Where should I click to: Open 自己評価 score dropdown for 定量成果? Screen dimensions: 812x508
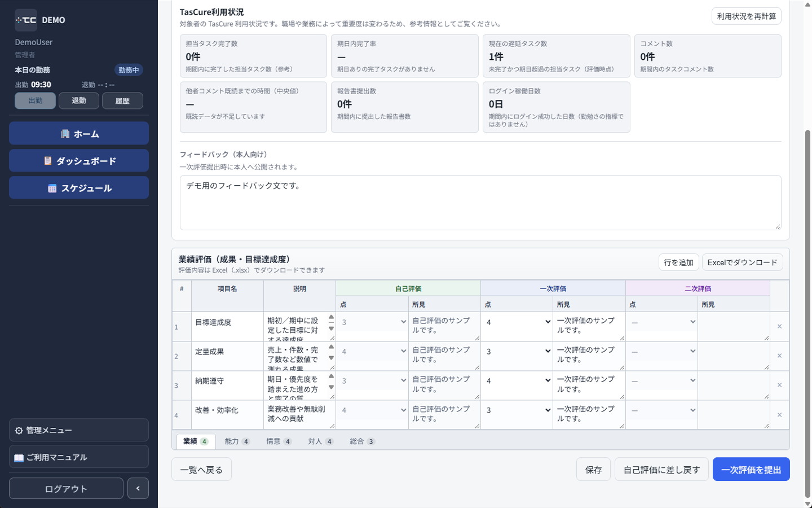(372, 351)
